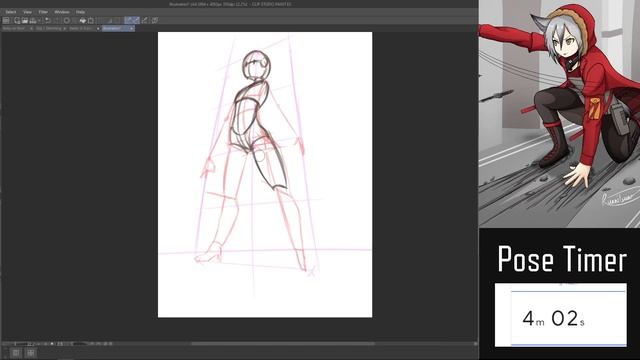Viewport: 640px width, 360px height.
Task: Click the red-hooded character reference image
Action: [559, 114]
